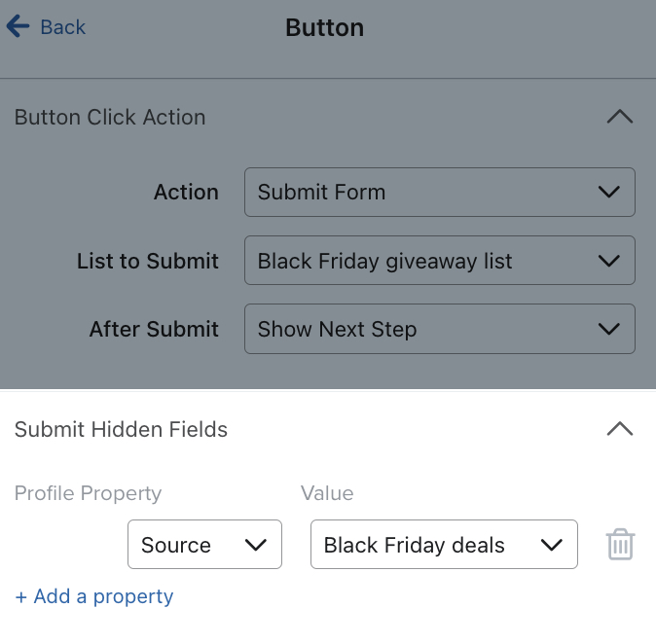Click the Add a property link
Screen dimensions: 656x644
click(x=94, y=596)
